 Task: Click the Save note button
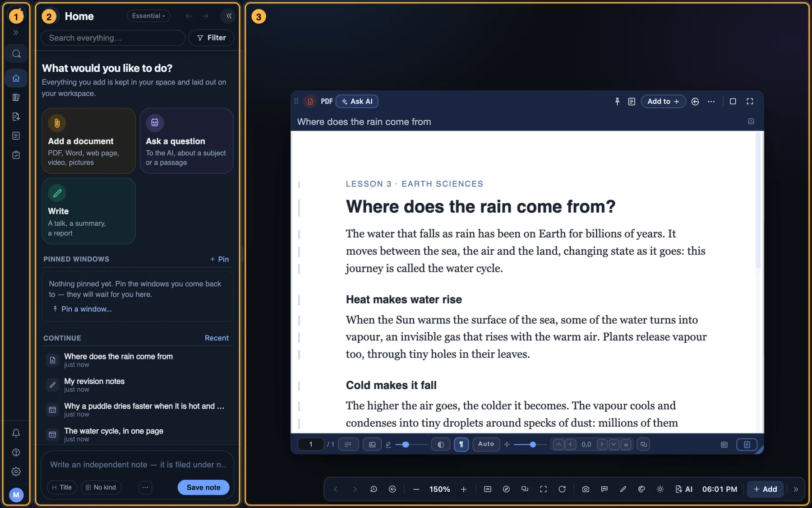click(203, 487)
